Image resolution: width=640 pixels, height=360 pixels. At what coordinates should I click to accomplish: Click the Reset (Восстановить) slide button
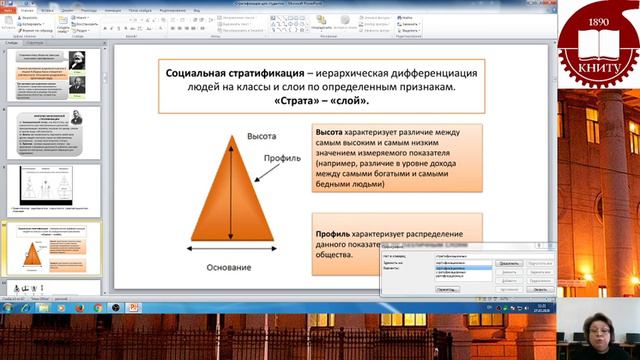[x=84, y=24]
